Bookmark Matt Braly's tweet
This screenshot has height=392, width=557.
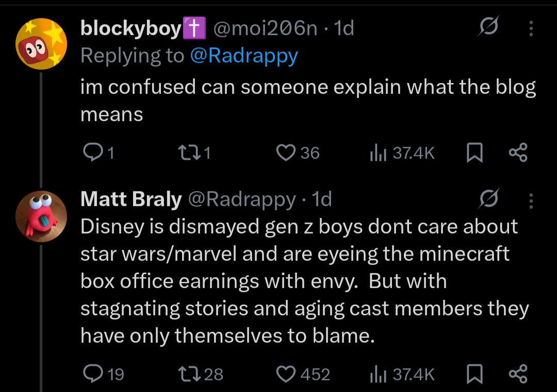(x=474, y=373)
